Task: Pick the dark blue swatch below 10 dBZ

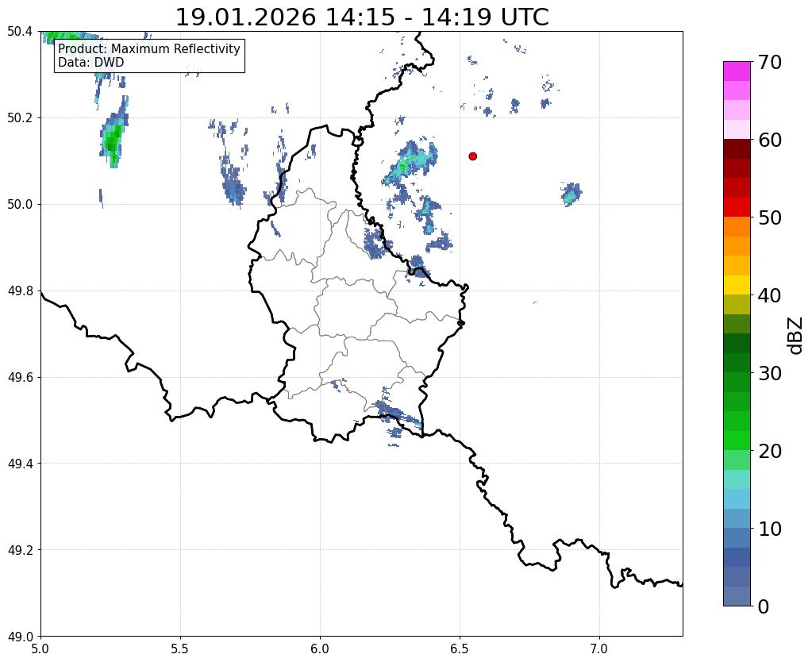Action: pos(737,557)
